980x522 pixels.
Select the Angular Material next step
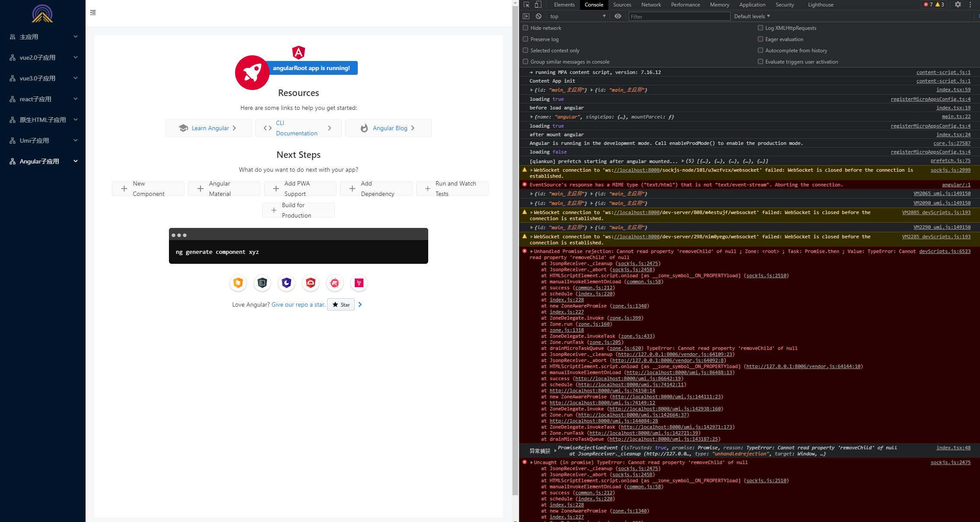click(224, 189)
